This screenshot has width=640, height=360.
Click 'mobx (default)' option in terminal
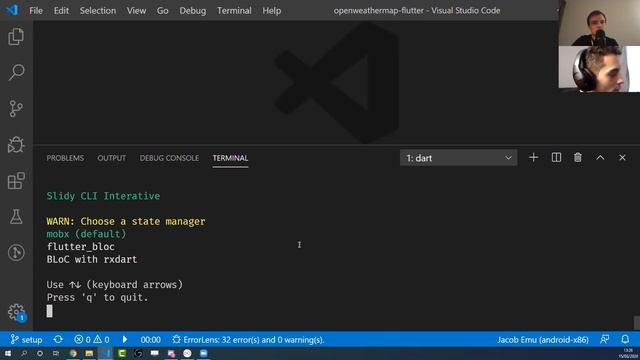[x=86, y=234]
